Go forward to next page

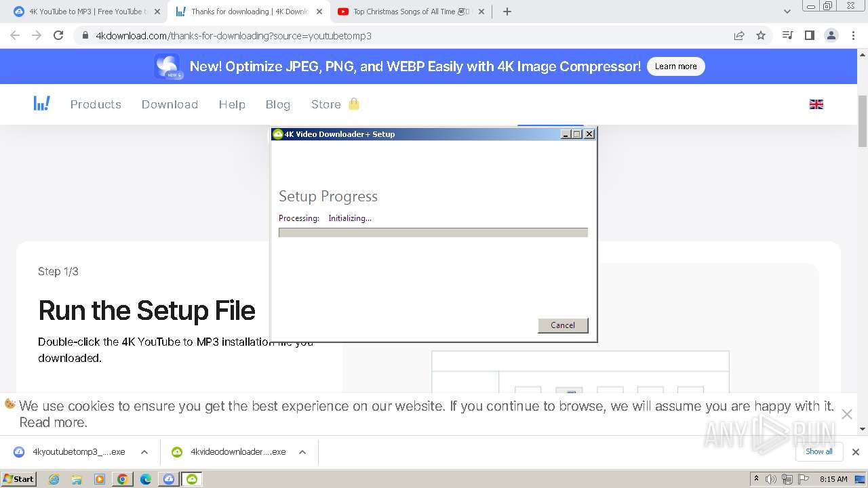(37, 35)
